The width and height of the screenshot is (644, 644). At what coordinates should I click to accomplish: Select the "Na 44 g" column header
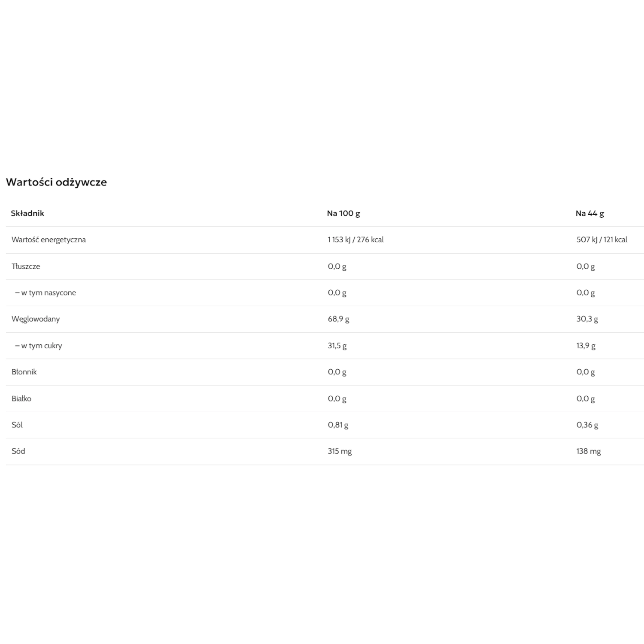click(x=589, y=213)
